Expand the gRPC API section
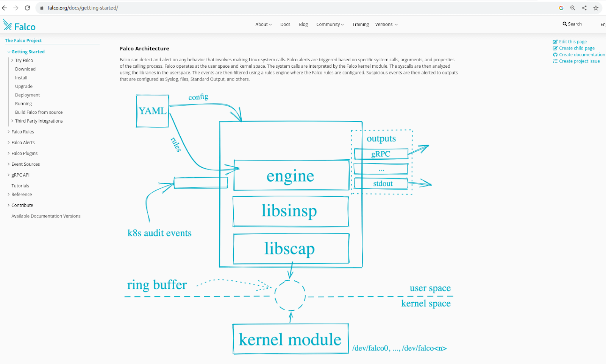Viewport: 606px width, 364px height. click(9, 175)
